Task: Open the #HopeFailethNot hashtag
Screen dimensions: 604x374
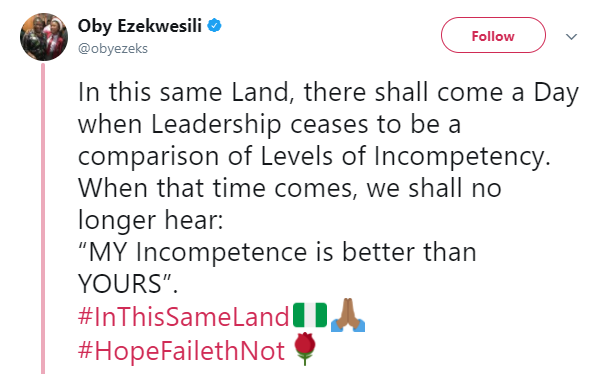Action: pyautogui.click(x=181, y=351)
